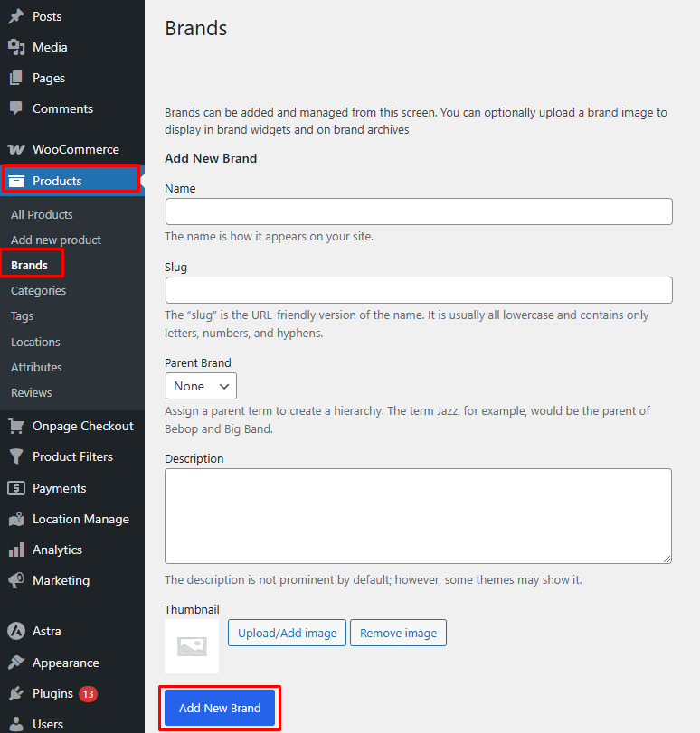This screenshot has height=733, width=700.
Task: Click the 'Brands' page title
Action: click(196, 28)
